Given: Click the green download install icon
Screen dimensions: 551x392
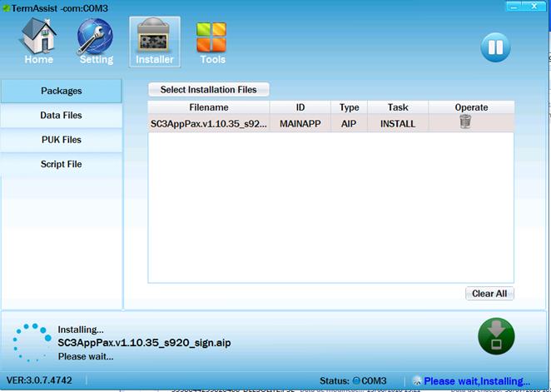Looking at the screenshot, I should (x=496, y=336).
